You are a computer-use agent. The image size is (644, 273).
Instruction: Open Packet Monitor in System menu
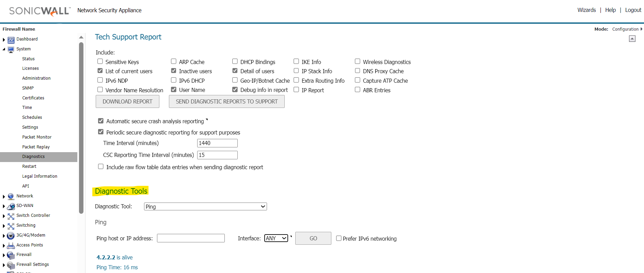point(37,137)
